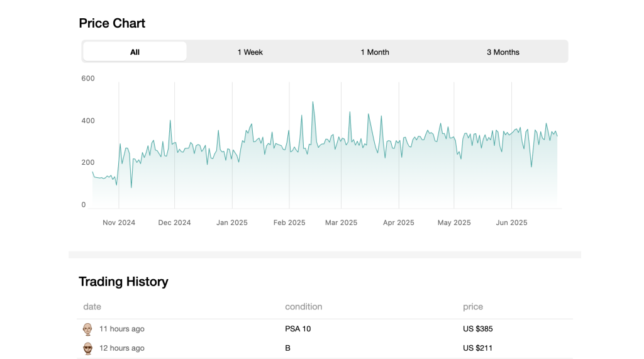
Task: Switch chart to 1 Month view
Action: click(x=375, y=52)
